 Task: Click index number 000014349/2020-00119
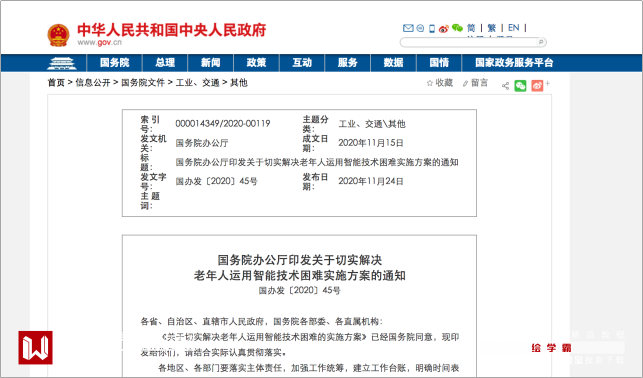coord(223,123)
